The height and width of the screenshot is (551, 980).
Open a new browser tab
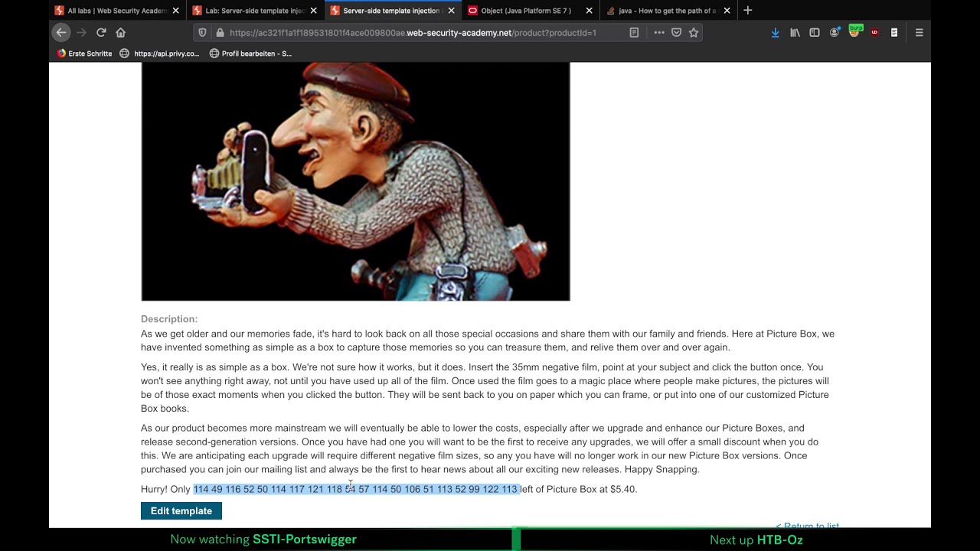748,11
